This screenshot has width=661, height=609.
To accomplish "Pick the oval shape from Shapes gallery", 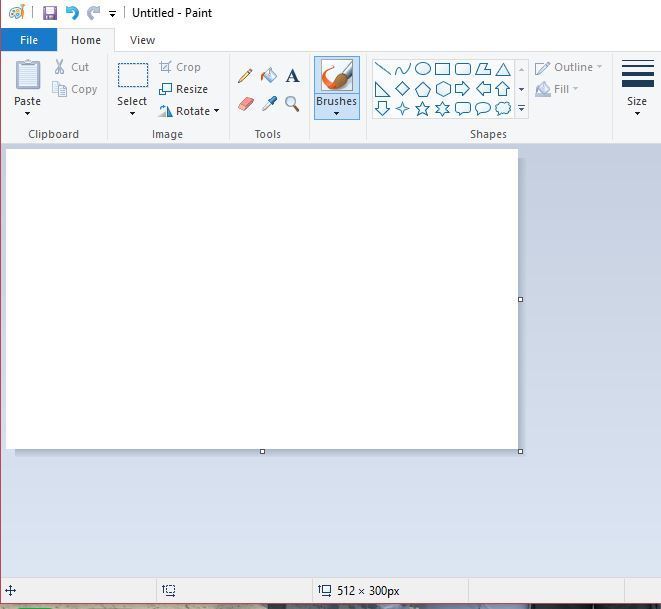I will 422,69.
